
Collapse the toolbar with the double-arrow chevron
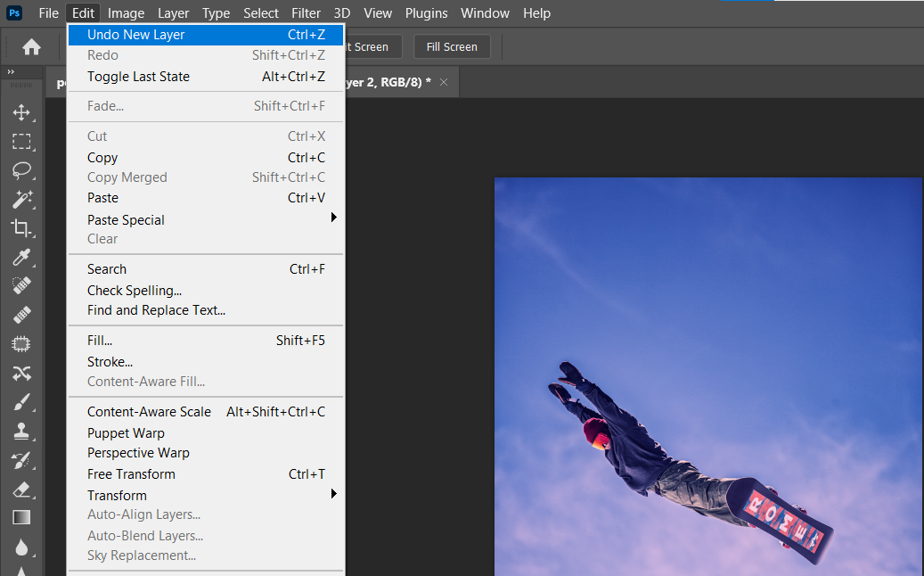10,72
